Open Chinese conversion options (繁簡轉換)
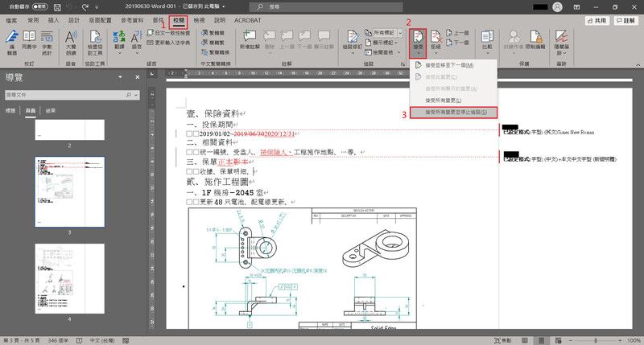This screenshot has width=644, height=345. [x=216, y=52]
